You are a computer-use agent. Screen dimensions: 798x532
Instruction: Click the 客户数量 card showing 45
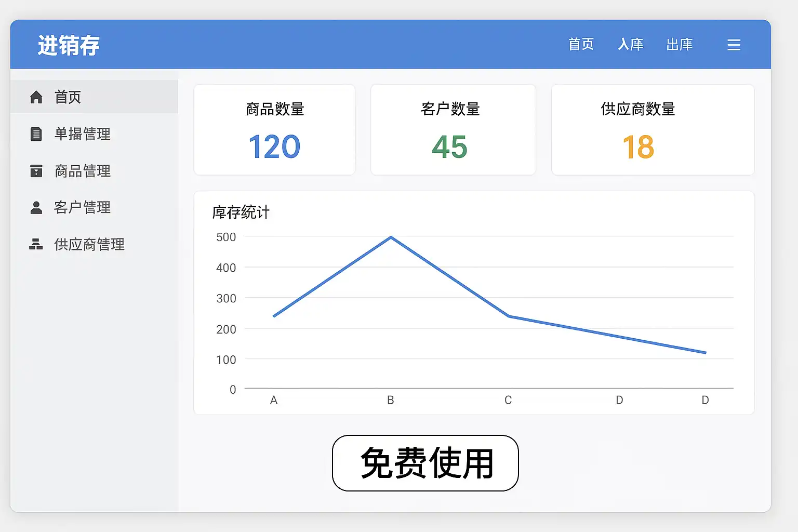[x=453, y=130]
